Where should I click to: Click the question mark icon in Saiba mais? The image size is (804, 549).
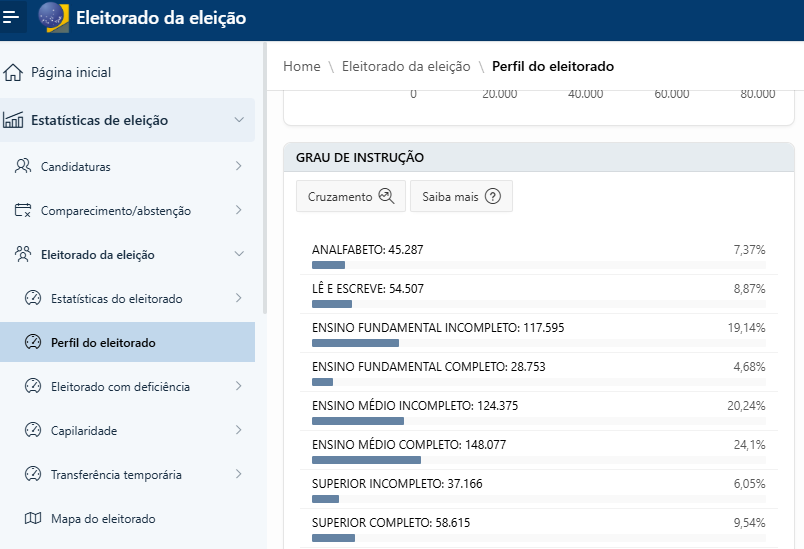[493, 196]
